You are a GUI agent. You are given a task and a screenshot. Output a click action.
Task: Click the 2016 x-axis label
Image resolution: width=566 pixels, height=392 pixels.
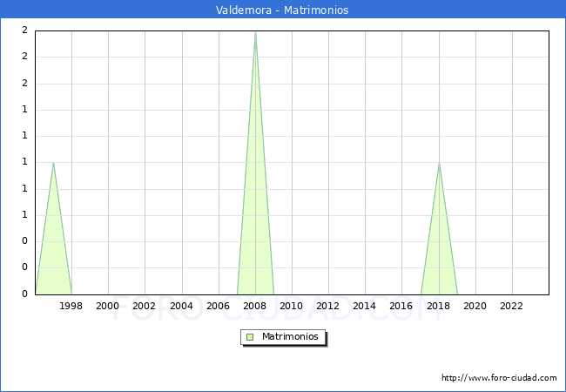pos(401,306)
